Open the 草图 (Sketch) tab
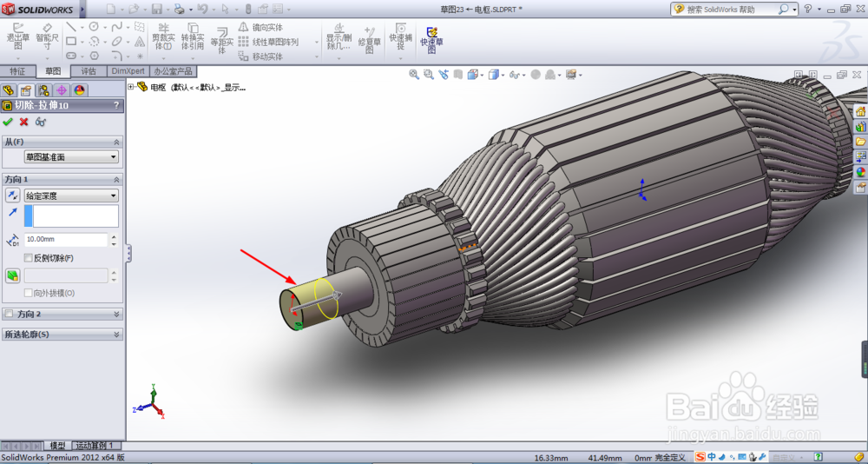This screenshot has height=464, width=868. 53,71
